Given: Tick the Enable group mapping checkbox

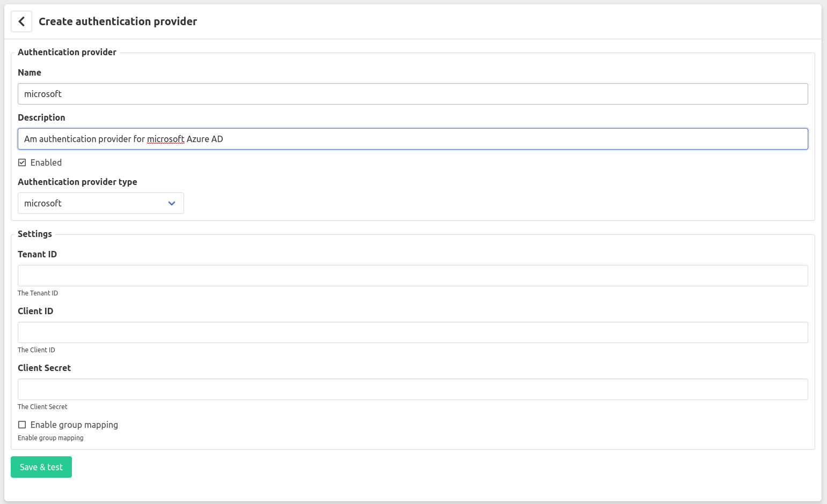Looking at the screenshot, I should click(22, 425).
